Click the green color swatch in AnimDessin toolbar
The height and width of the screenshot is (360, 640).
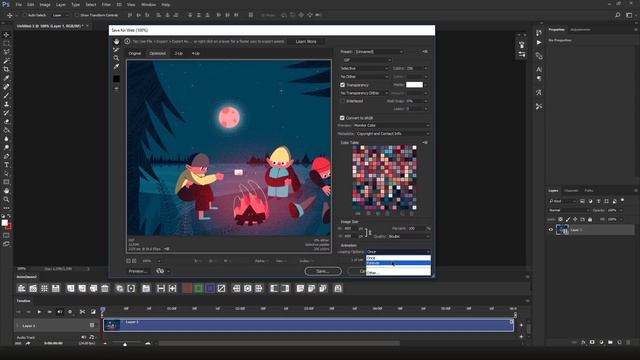pyautogui.click(x=198, y=289)
